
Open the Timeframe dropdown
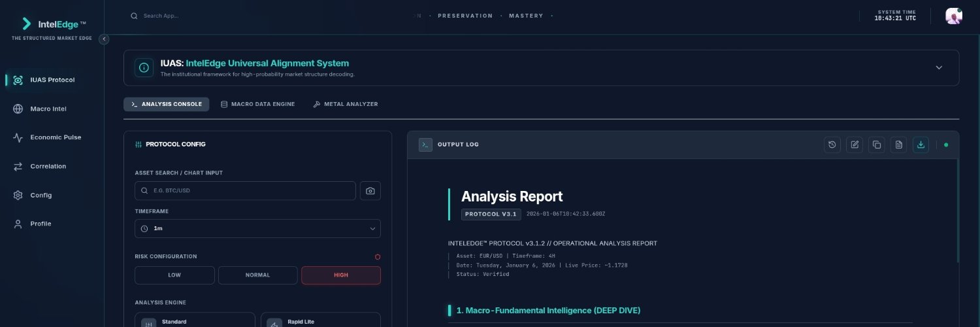[x=257, y=229]
